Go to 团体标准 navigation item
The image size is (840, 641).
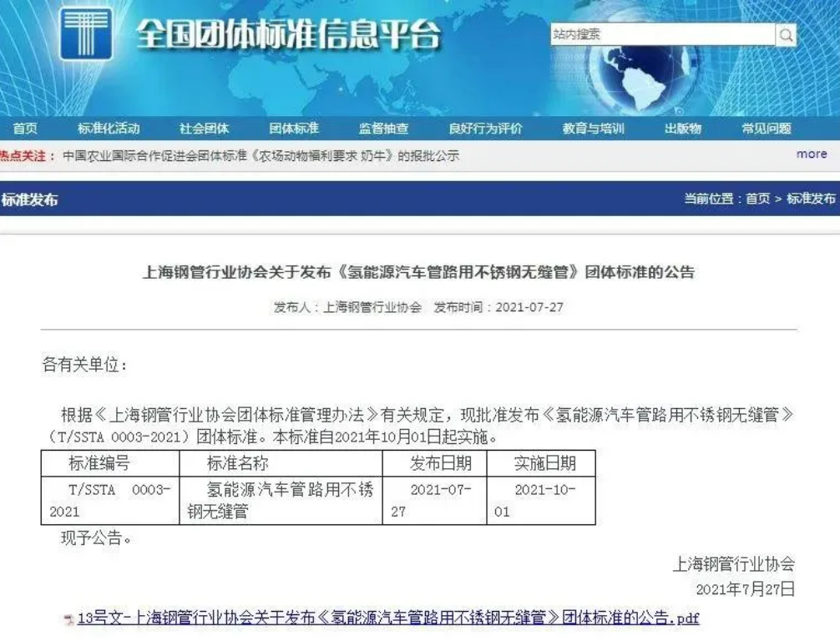click(x=294, y=129)
